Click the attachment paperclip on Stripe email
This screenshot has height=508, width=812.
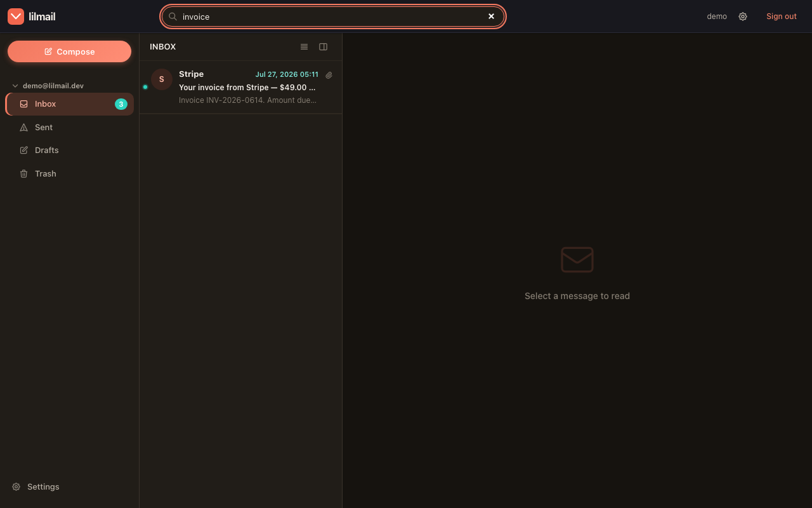(x=329, y=75)
